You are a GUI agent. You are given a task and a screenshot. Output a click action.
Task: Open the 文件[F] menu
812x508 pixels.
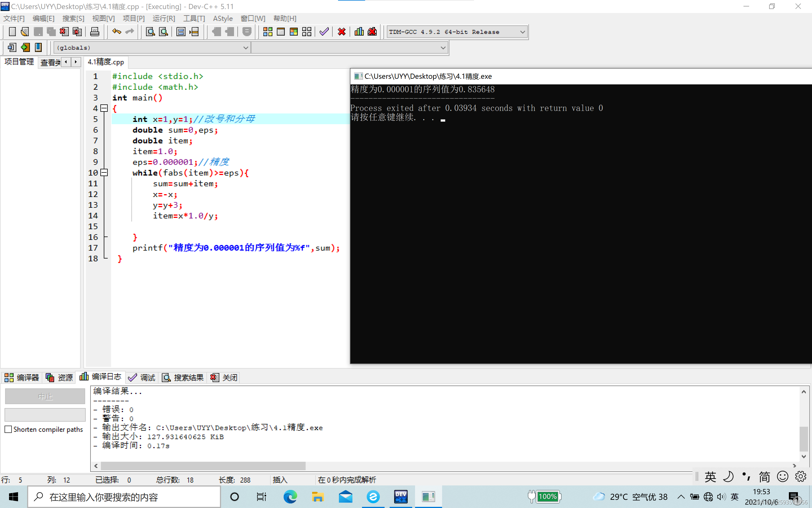coord(14,18)
